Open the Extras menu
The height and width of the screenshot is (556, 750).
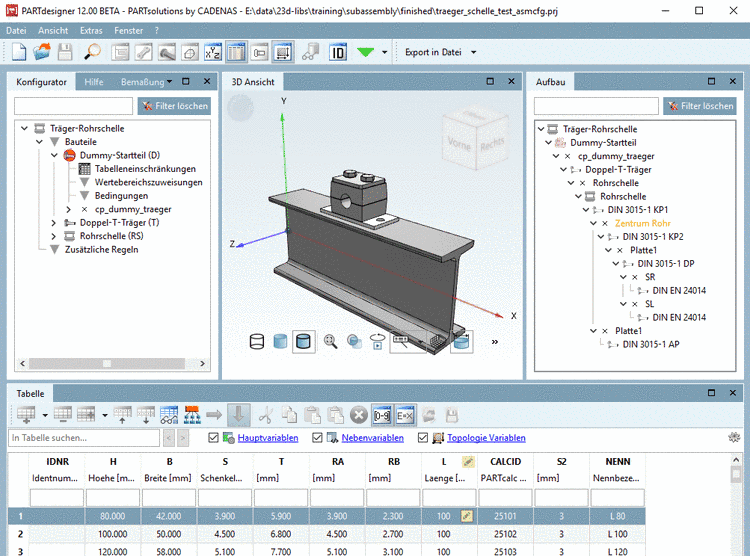[90, 31]
